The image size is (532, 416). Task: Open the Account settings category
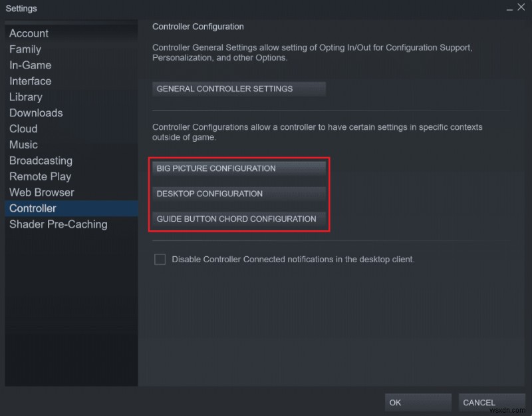(x=71, y=33)
